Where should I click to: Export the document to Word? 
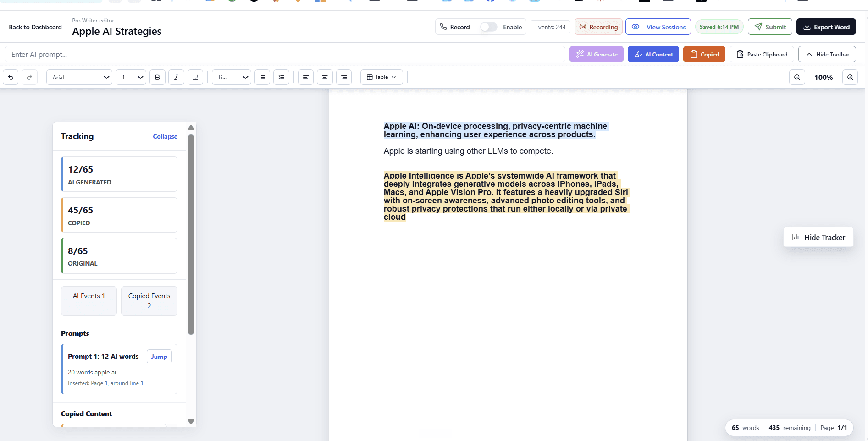coord(826,27)
